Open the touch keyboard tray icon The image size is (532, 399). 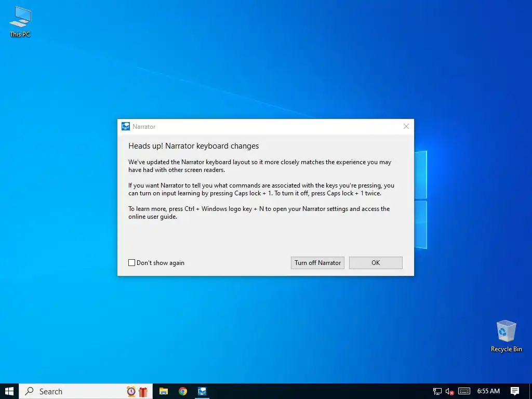tap(464, 391)
